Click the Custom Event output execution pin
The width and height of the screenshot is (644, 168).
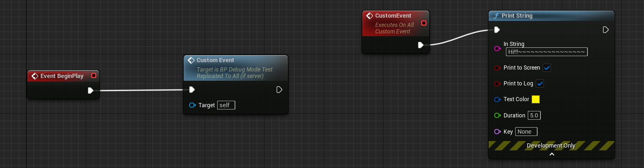tap(279, 90)
